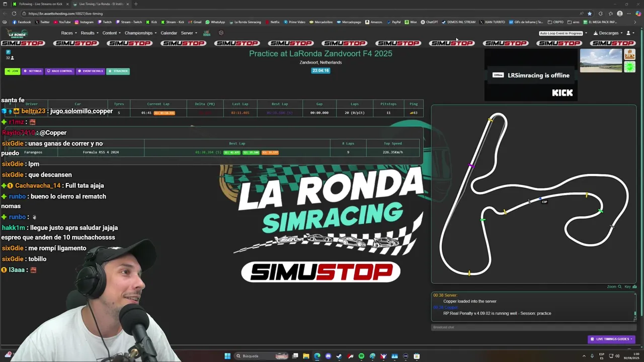
Task: Open the WhatsApp bookmark
Action: tap(215, 22)
